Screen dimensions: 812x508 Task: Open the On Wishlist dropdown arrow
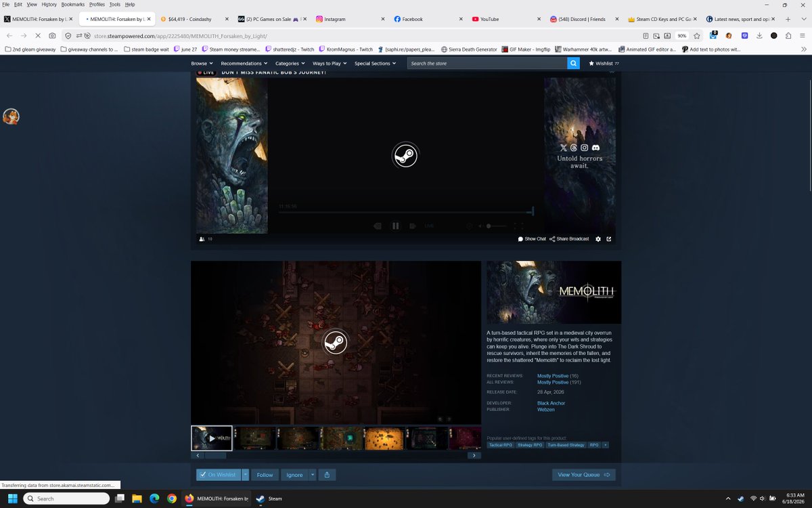(246, 475)
